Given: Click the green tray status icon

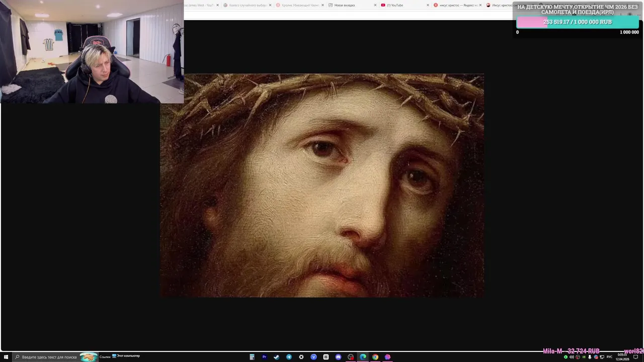Looking at the screenshot, I should [x=566, y=357].
